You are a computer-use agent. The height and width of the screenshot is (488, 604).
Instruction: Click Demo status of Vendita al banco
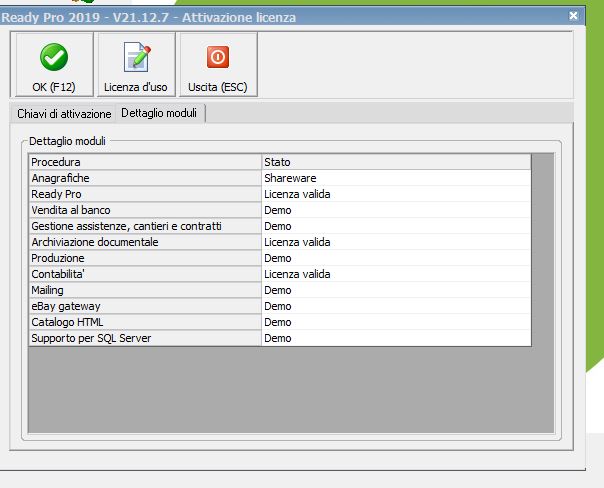(x=396, y=210)
